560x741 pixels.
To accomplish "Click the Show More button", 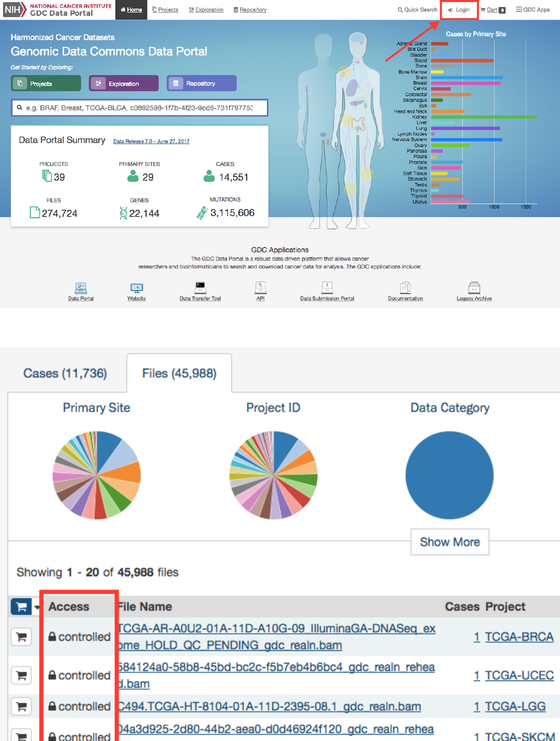I will tap(450, 542).
